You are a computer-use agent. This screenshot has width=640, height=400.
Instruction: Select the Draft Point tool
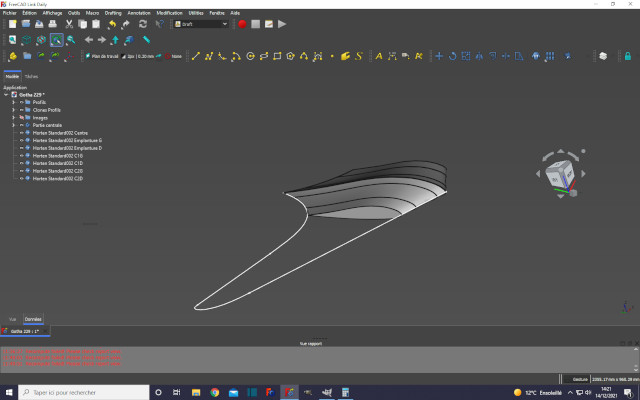(x=332, y=56)
